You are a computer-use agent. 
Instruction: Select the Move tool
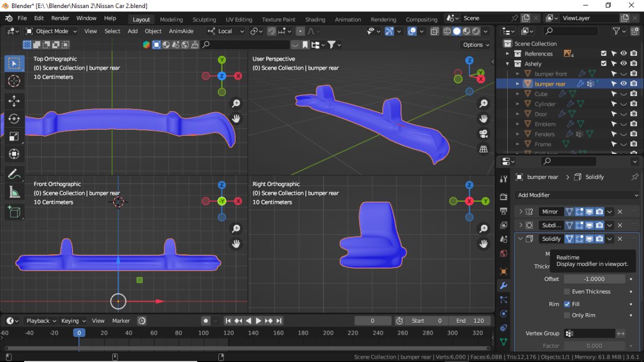coord(14,101)
